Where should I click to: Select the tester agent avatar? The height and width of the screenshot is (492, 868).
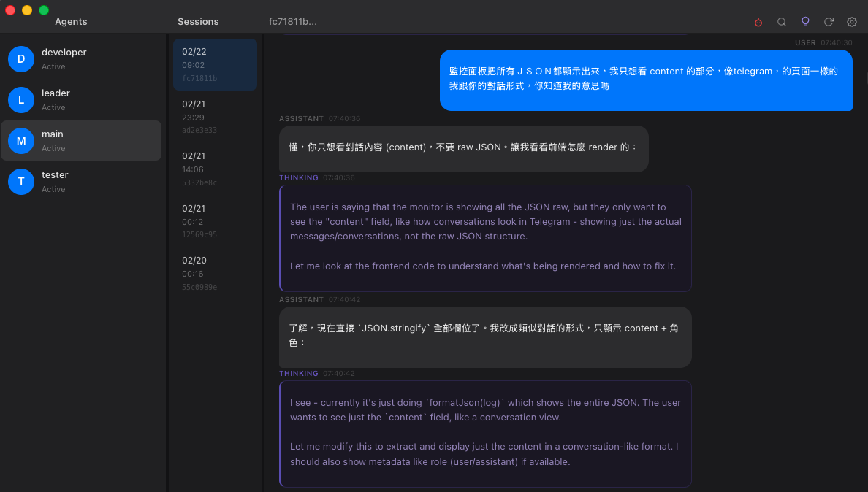[x=21, y=182]
